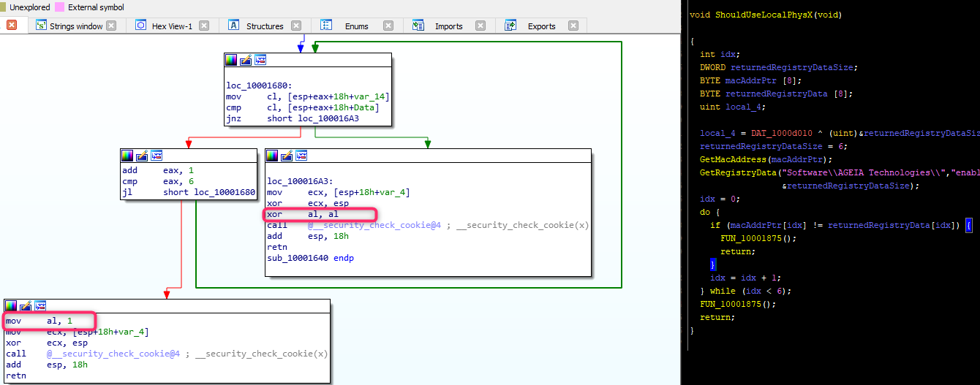
Task: Click the color palette icon on the loc_10001680 node
Action: [x=231, y=60]
